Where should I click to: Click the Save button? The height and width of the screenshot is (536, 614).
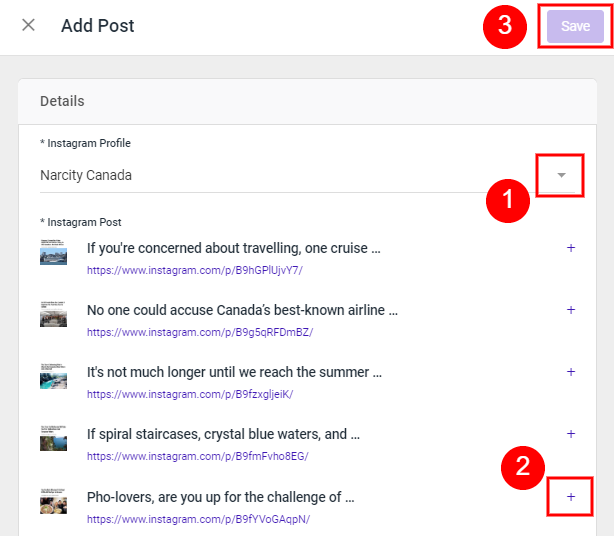(x=575, y=26)
